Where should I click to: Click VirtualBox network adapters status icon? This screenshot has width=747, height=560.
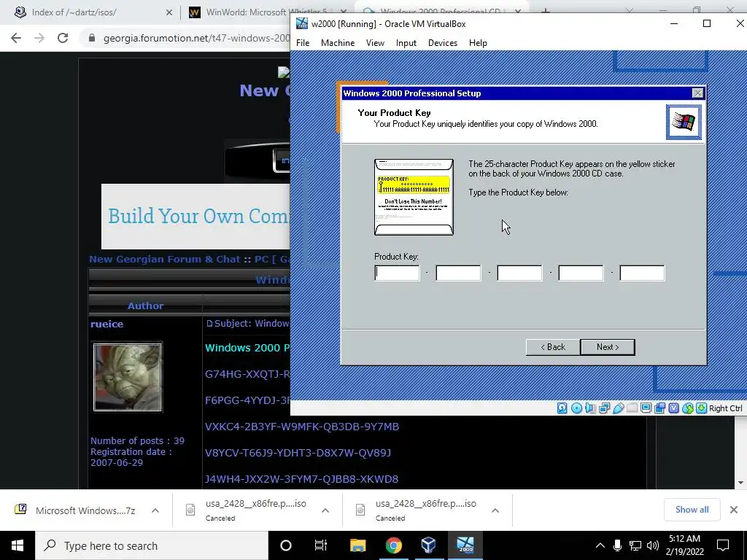click(605, 408)
